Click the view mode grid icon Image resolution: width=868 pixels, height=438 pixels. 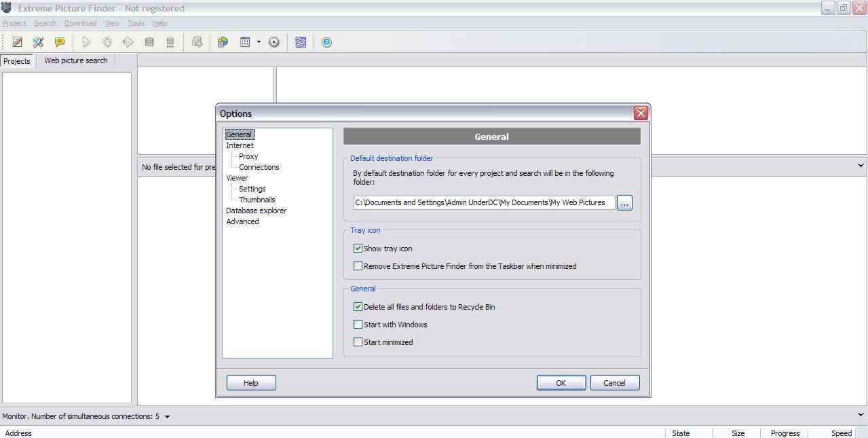[245, 42]
